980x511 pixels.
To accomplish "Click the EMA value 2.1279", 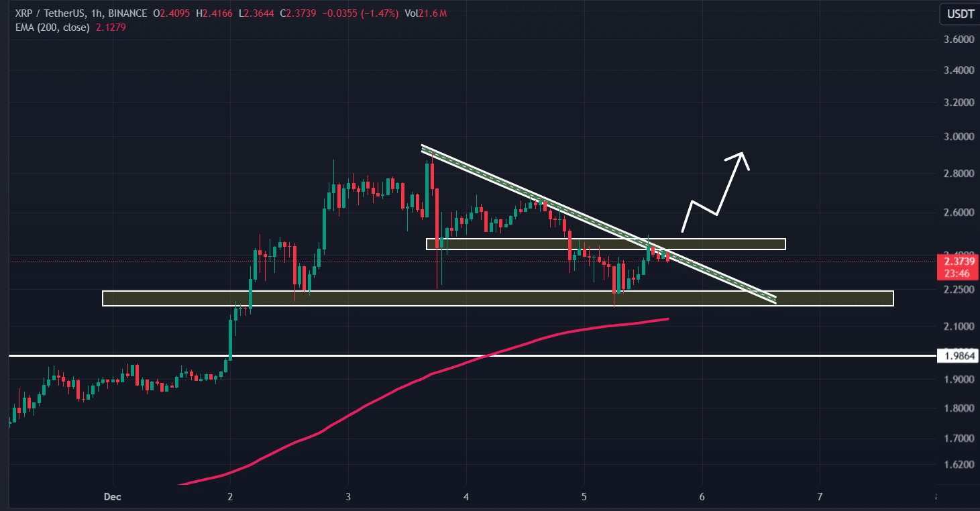I will click(x=109, y=27).
